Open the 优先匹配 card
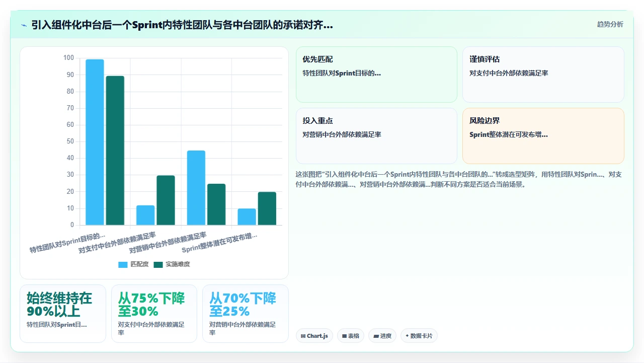Screen dimensions: 644x363 376,75
